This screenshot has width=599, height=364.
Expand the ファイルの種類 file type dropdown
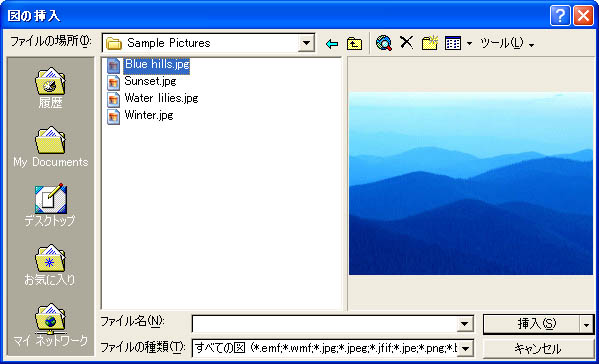pyautogui.click(x=465, y=348)
